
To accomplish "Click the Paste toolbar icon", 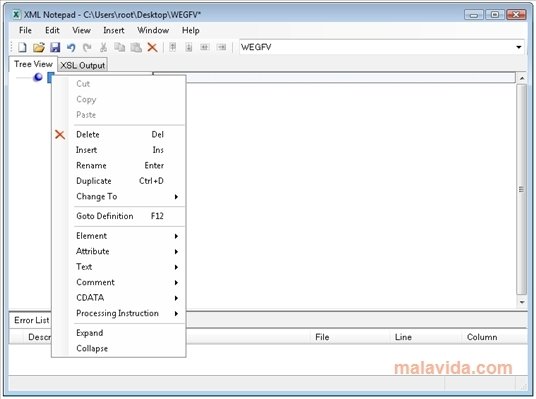I will coord(136,47).
